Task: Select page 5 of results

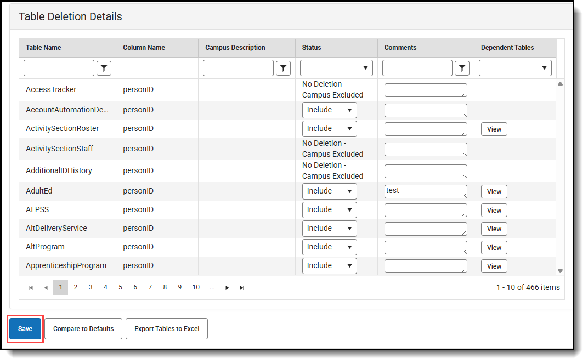Action: 120,287
